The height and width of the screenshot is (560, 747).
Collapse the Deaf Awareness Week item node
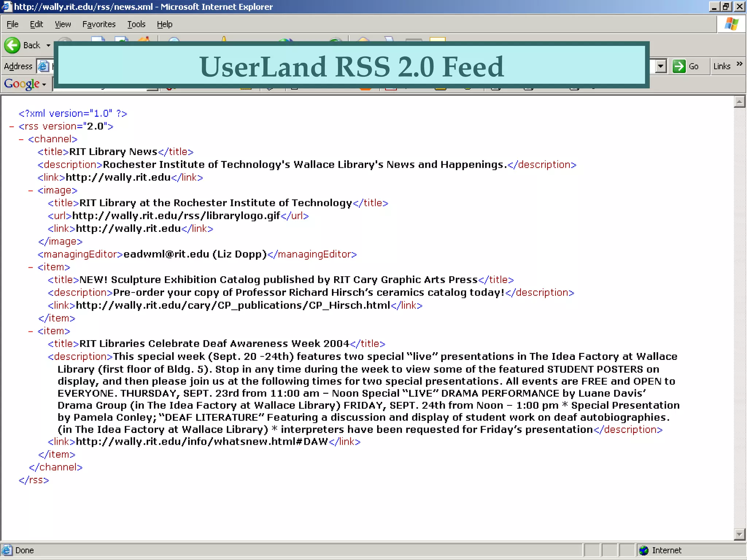click(x=31, y=331)
